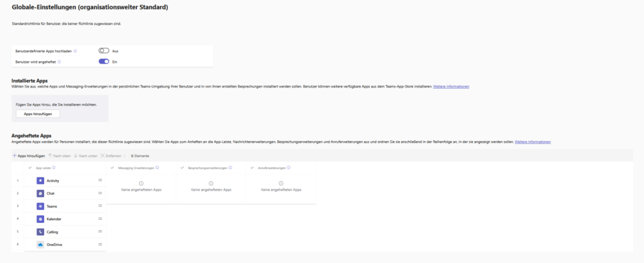Enable Benutzerdefinierte Apps hochladen toggle
The width and height of the screenshot is (644, 263).
104,50
